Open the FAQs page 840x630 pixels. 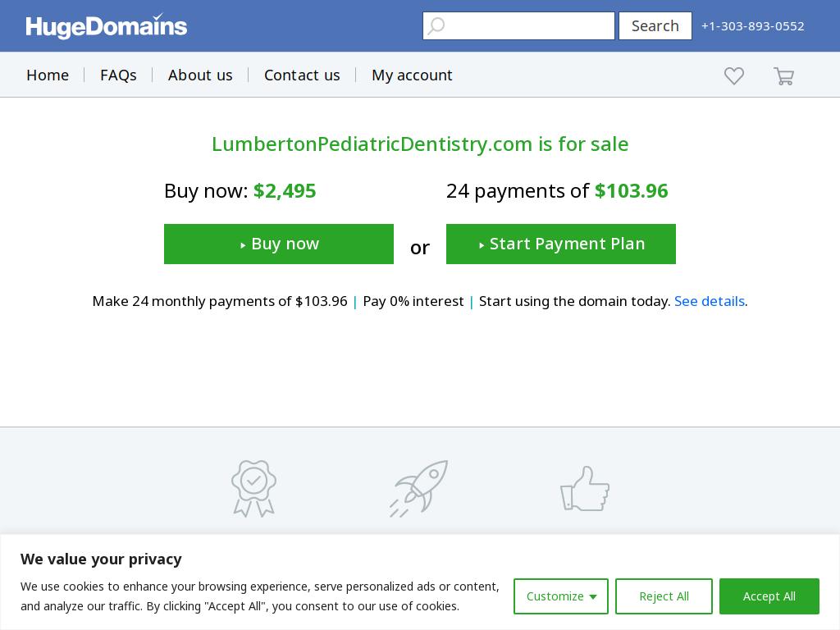tap(118, 75)
